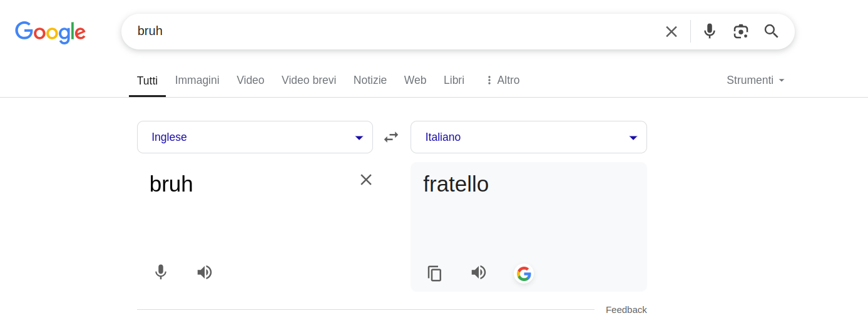The image size is (868, 333).
Task: Start voice search with microphone icon
Action: point(709,31)
